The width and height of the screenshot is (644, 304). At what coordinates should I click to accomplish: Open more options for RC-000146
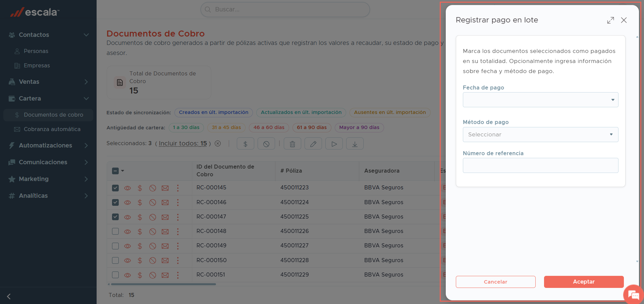pos(178,202)
